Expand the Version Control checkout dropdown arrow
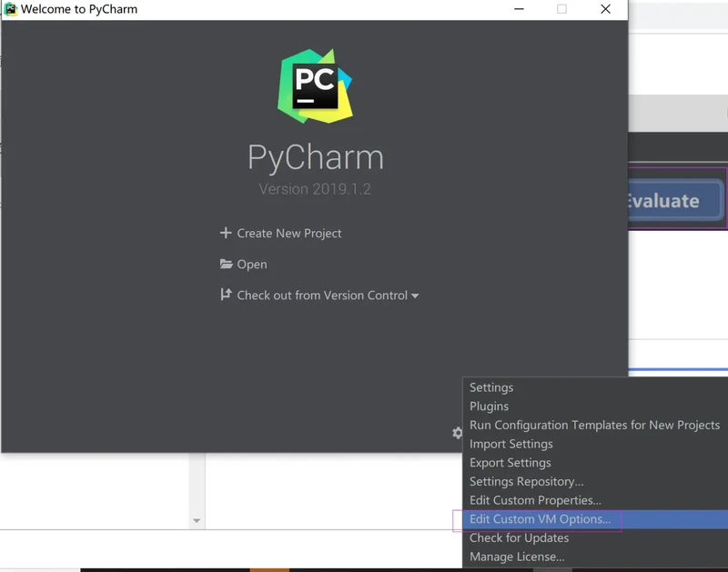The width and height of the screenshot is (728, 572). [415, 296]
